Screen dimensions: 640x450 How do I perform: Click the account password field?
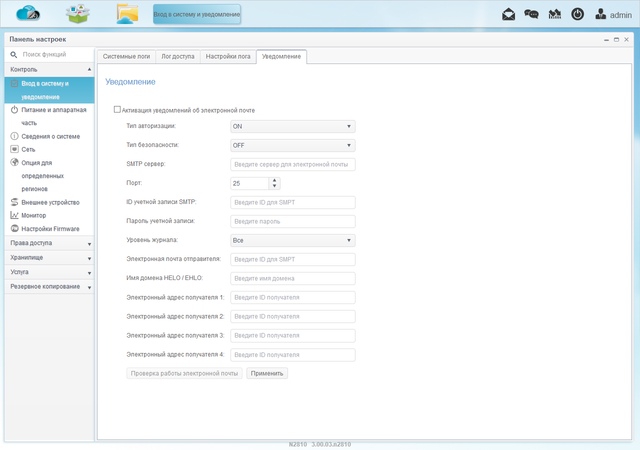[x=293, y=221]
